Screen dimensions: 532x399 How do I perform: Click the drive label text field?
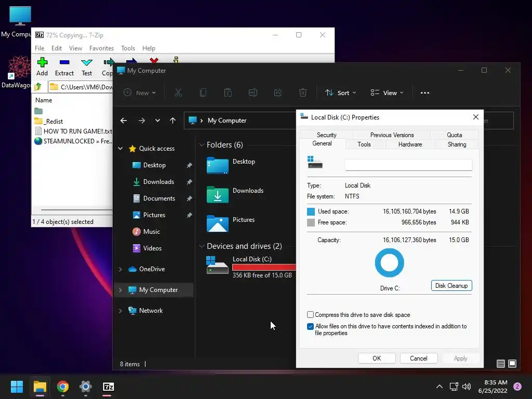[x=408, y=165]
